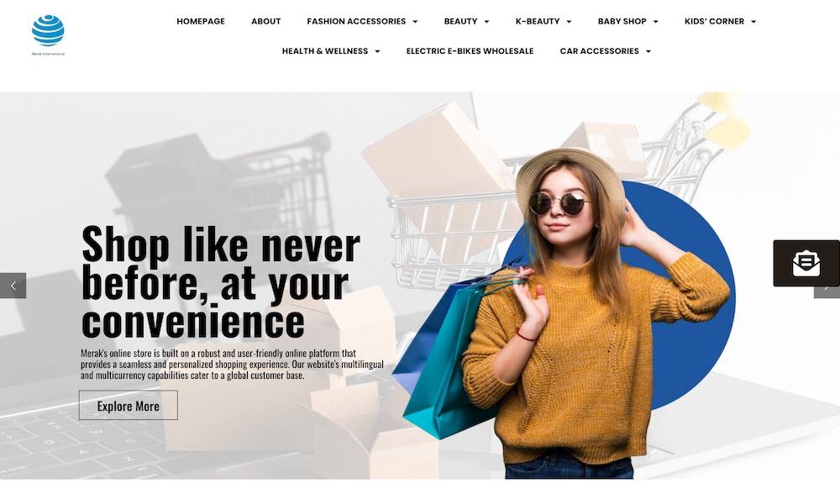
Task: Click the hero headline 'Shop like never before'
Action: pos(220,281)
